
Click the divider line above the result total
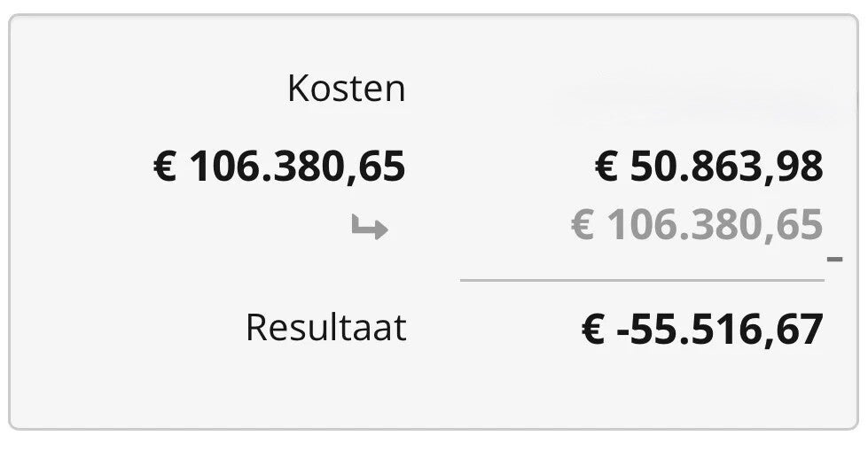(642, 280)
